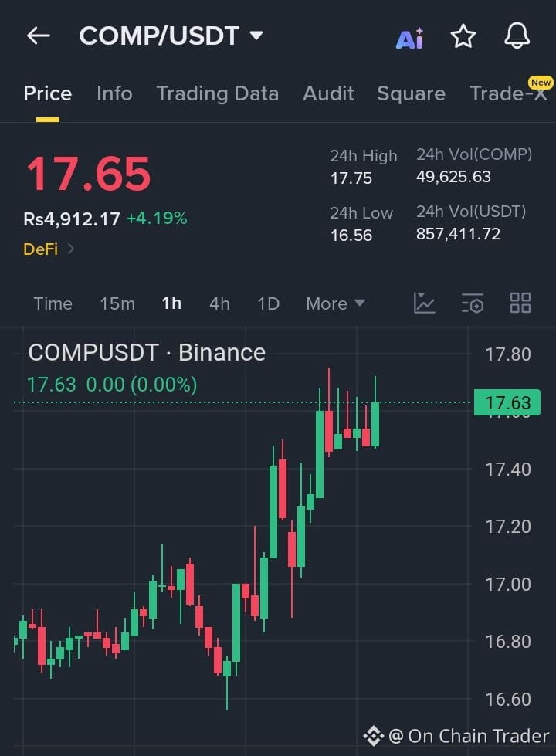Tap the 17.00 price axis label
The height and width of the screenshot is (756, 556).
508,585
